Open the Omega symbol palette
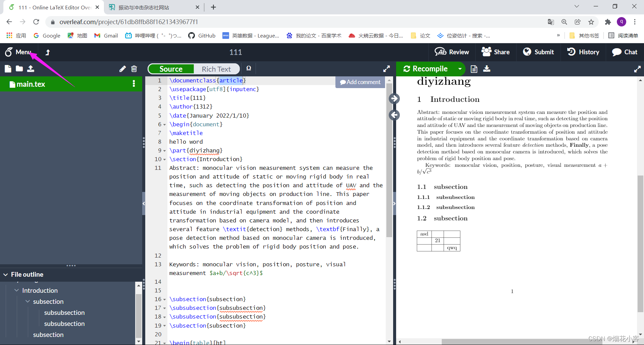The width and height of the screenshot is (644, 345). [x=249, y=68]
